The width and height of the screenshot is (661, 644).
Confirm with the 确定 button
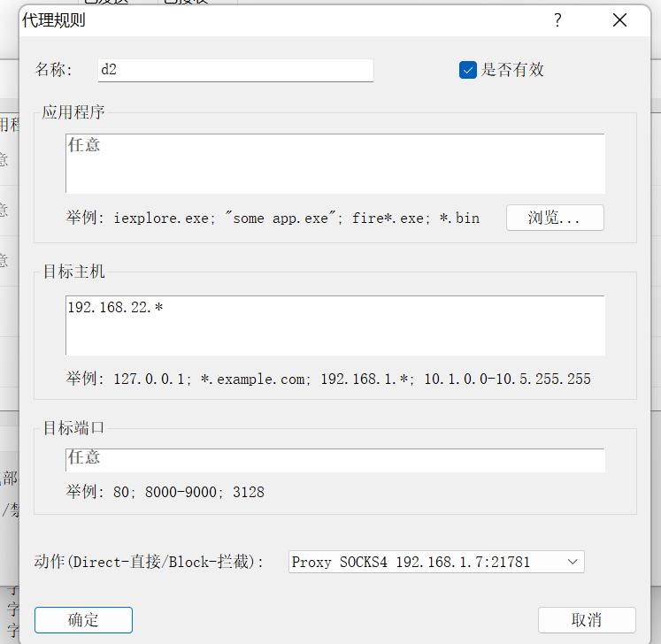[83, 619]
